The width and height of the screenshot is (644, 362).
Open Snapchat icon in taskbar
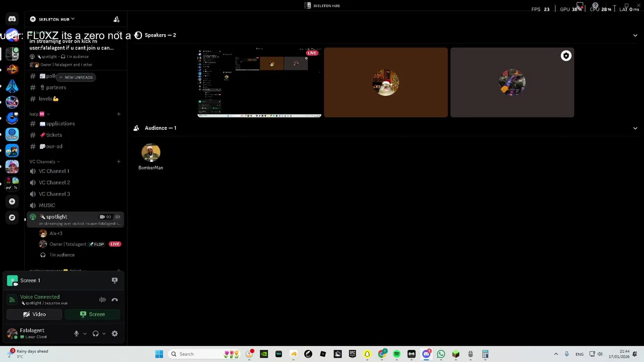click(367, 354)
